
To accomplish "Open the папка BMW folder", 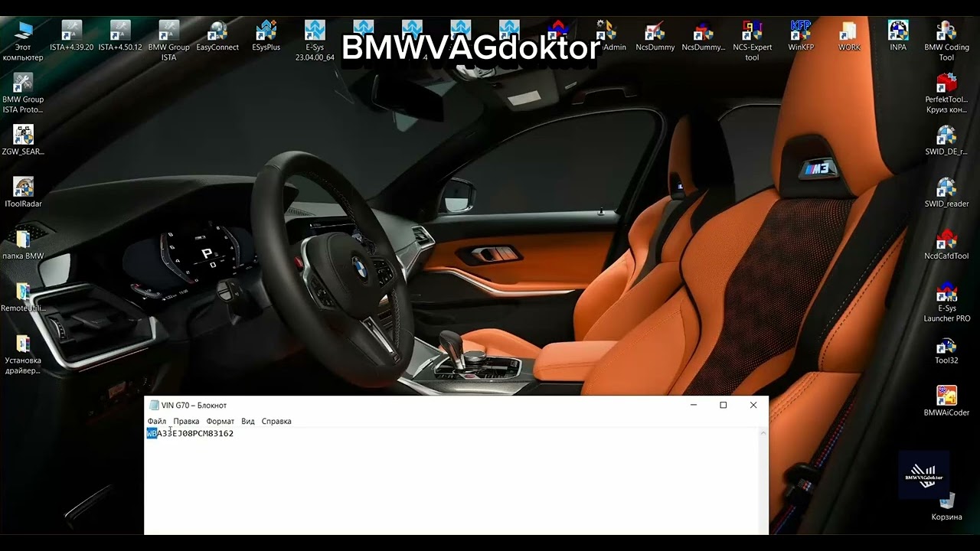I will [x=23, y=245].
